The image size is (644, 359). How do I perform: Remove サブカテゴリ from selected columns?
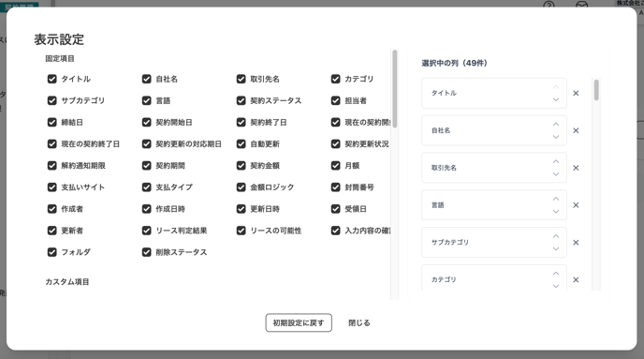[x=576, y=243]
